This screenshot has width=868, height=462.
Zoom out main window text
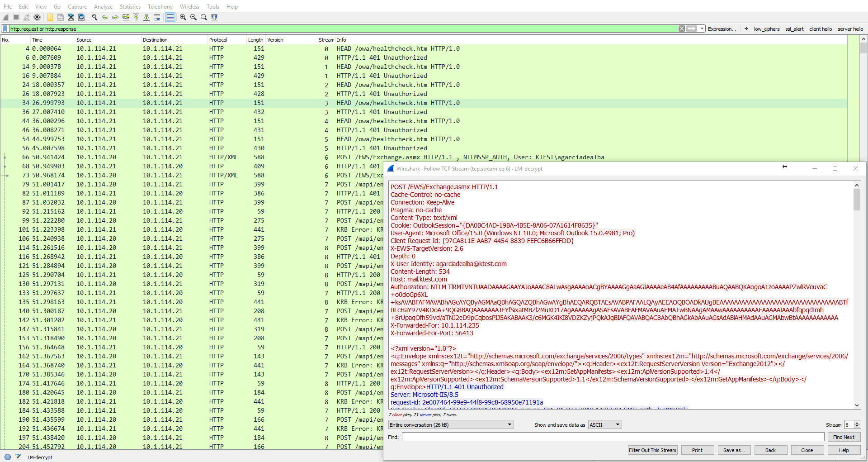point(193,17)
